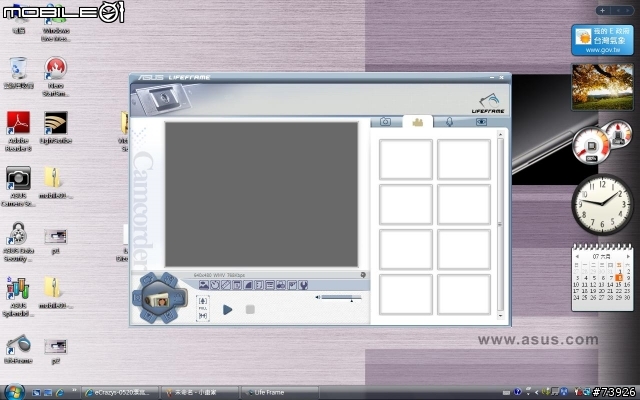Open Nero StartSmart desktop shortcut

click(x=56, y=77)
